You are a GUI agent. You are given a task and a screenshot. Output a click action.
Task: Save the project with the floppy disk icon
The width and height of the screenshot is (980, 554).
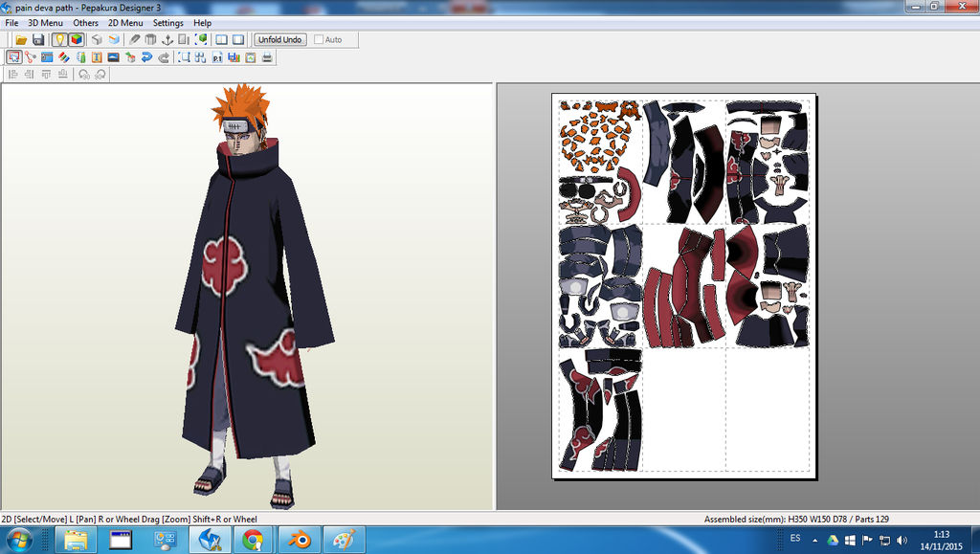click(38, 40)
